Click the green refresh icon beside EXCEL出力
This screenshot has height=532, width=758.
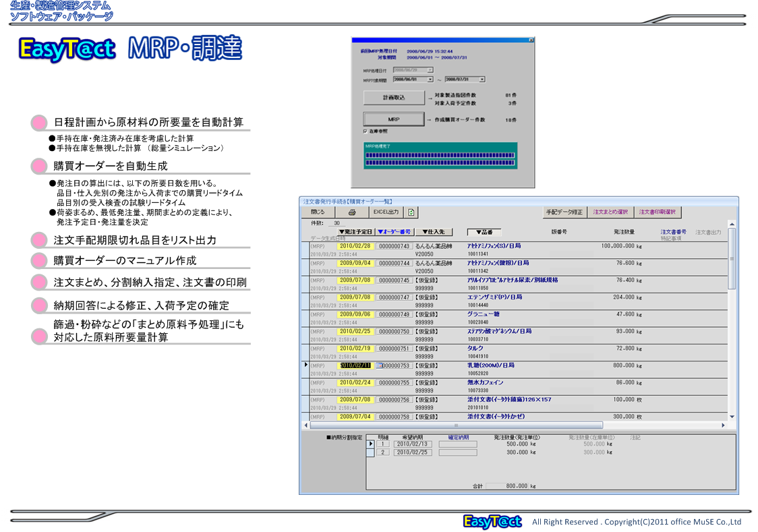click(411, 212)
